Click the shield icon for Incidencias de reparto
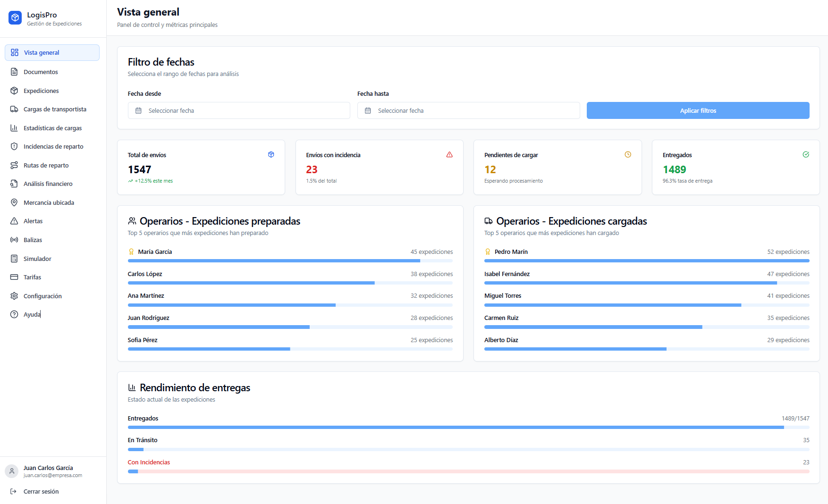The image size is (828, 504). click(14, 146)
